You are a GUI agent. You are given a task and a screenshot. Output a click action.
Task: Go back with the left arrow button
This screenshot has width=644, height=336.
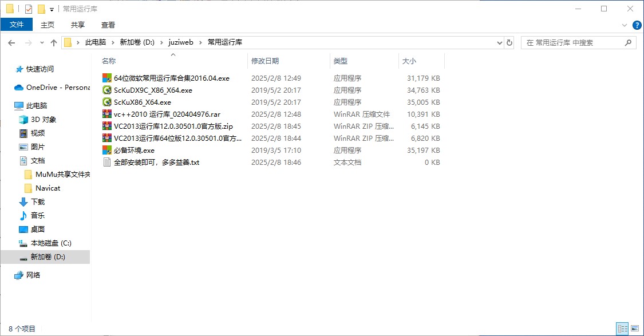coord(11,43)
